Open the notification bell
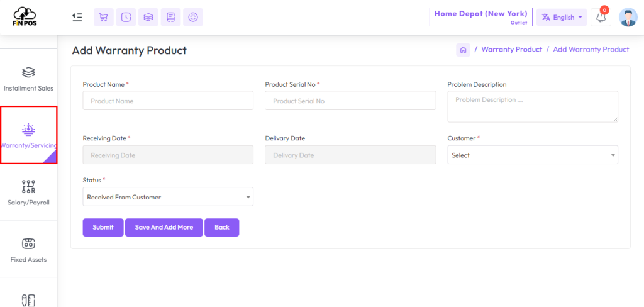The height and width of the screenshot is (307, 644). [601, 17]
